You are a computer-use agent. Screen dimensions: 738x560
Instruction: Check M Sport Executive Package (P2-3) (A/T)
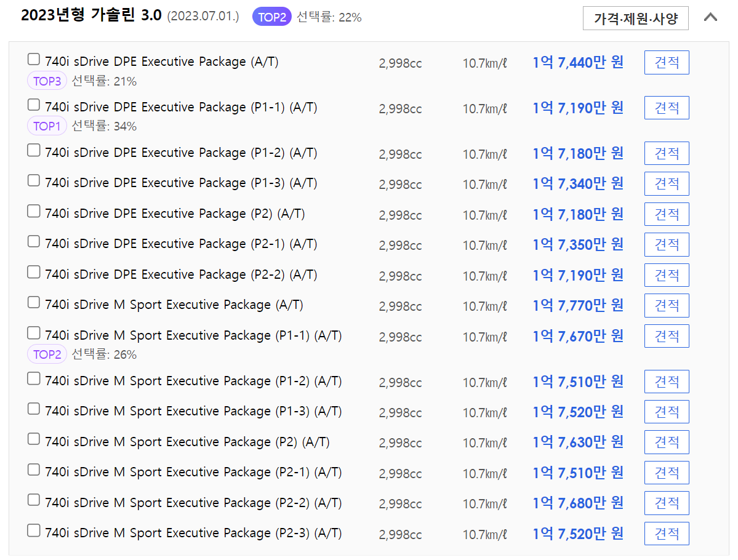[x=33, y=530]
